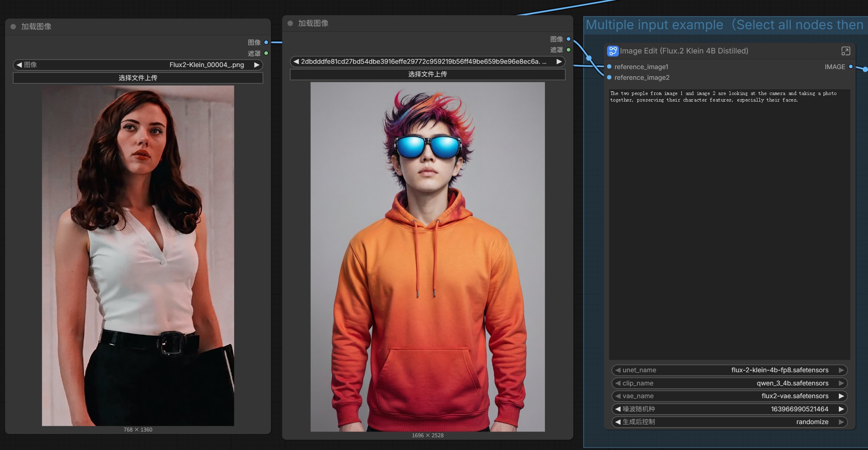Click 选择文件上传 under the second image node

pos(427,74)
